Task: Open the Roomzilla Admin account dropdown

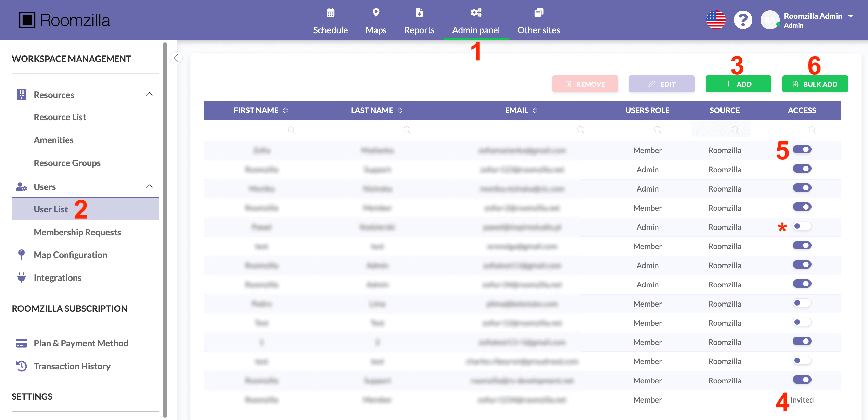Action: point(850,16)
